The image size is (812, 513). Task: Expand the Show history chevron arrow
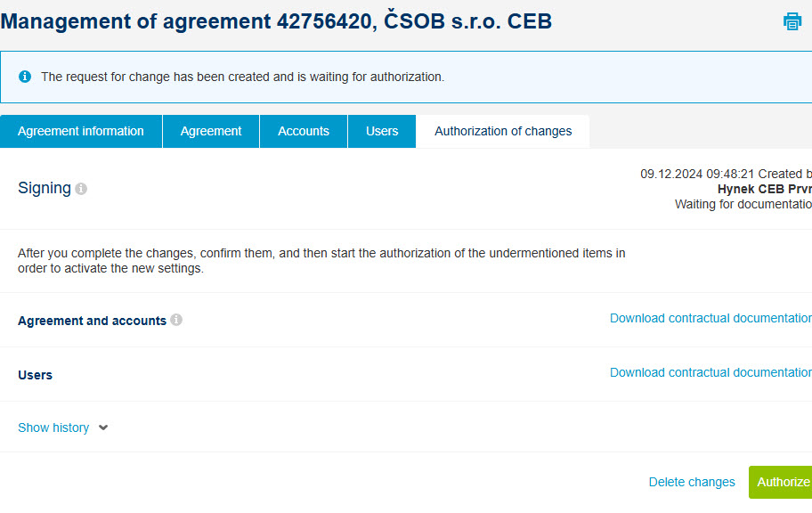pyautogui.click(x=103, y=427)
